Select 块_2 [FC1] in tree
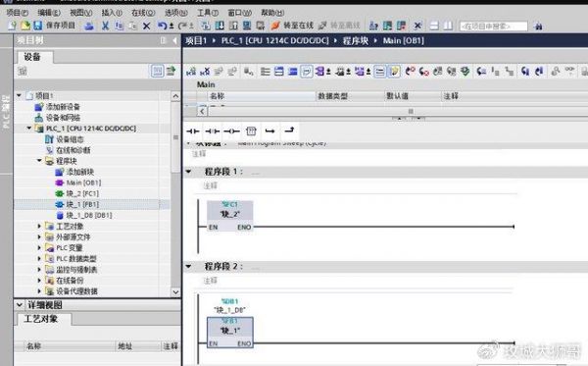This screenshot has width=588, height=366. pos(82,193)
